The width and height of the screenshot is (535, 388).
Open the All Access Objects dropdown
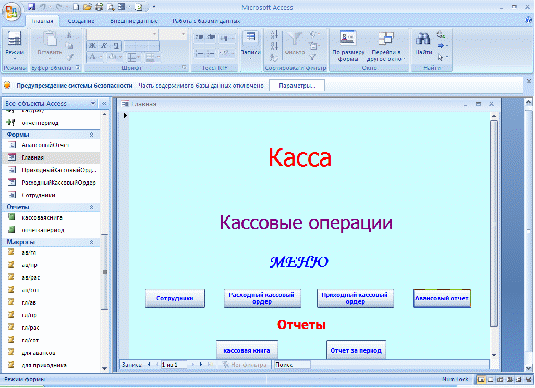coord(93,103)
